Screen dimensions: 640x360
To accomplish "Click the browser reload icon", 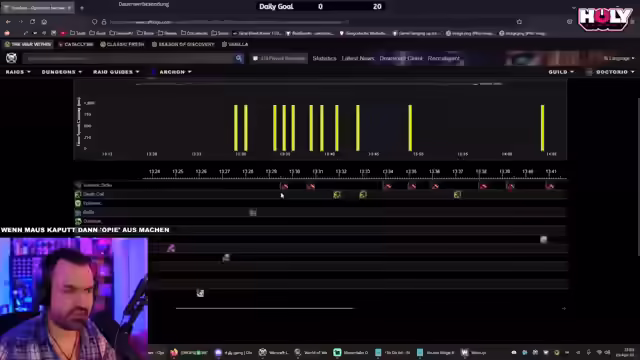I will [32, 22].
